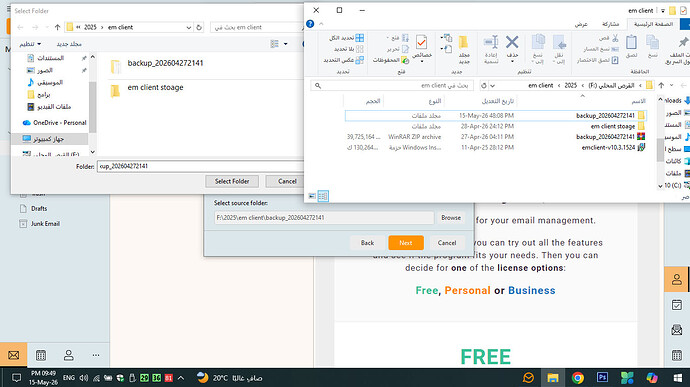The height and width of the screenshot is (387, 690).
Task: Switch Explorer to large icons view button
Action: (312, 196)
